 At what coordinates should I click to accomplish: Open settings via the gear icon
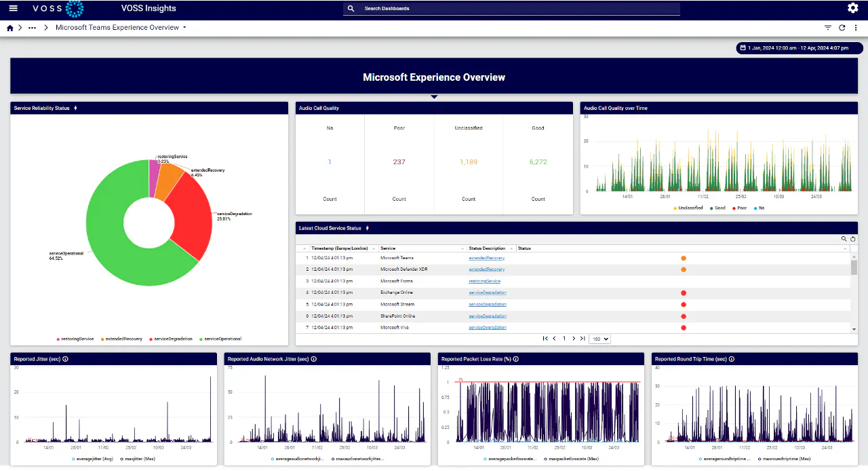(x=852, y=8)
